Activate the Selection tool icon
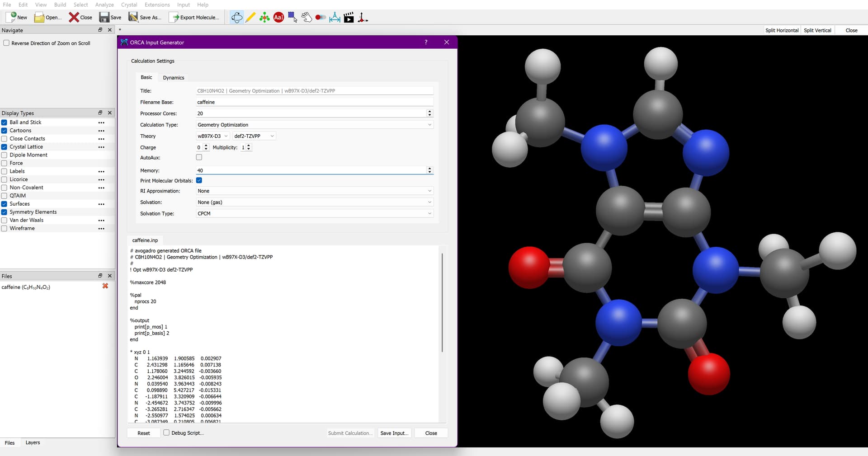868x456 pixels. [x=292, y=18]
